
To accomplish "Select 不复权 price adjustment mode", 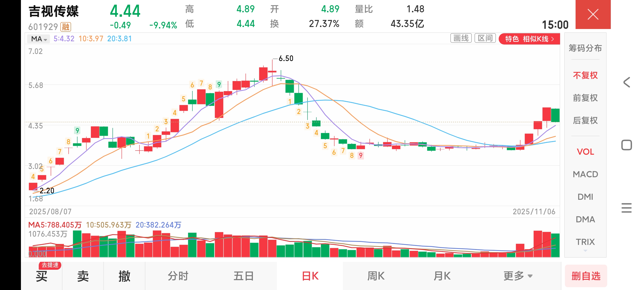I will pyautogui.click(x=585, y=75).
